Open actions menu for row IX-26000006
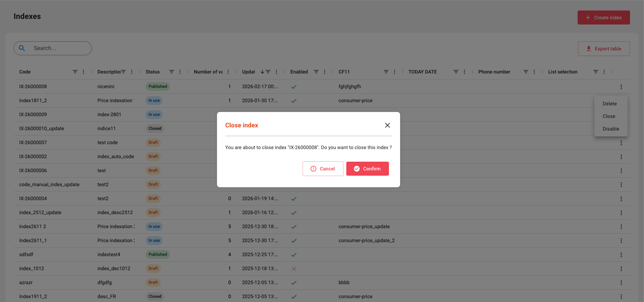The width and height of the screenshot is (644, 302). click(621, 171)
